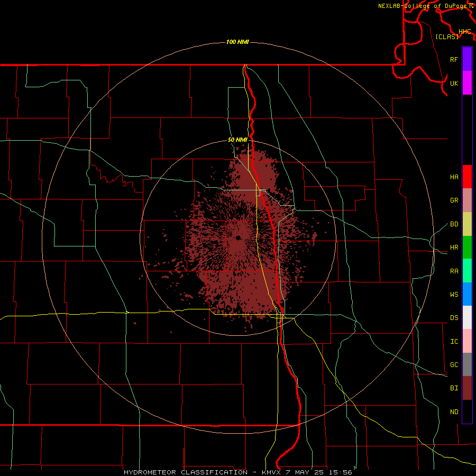Screen dimensions: 476x476
Task: Click the BI dark red legend swatch
Action: click(467, 388)
